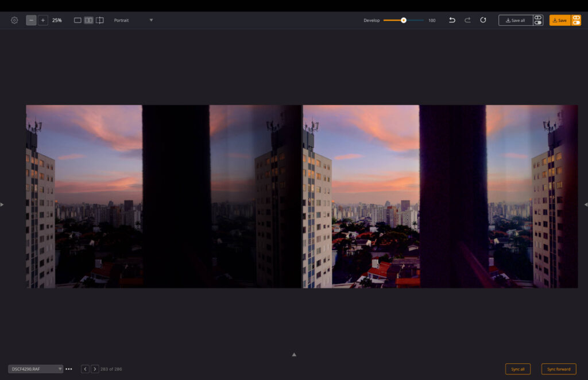Screen dimensions: 588x380
Task: Go to the previous image
Action: (x=85, y=369)
